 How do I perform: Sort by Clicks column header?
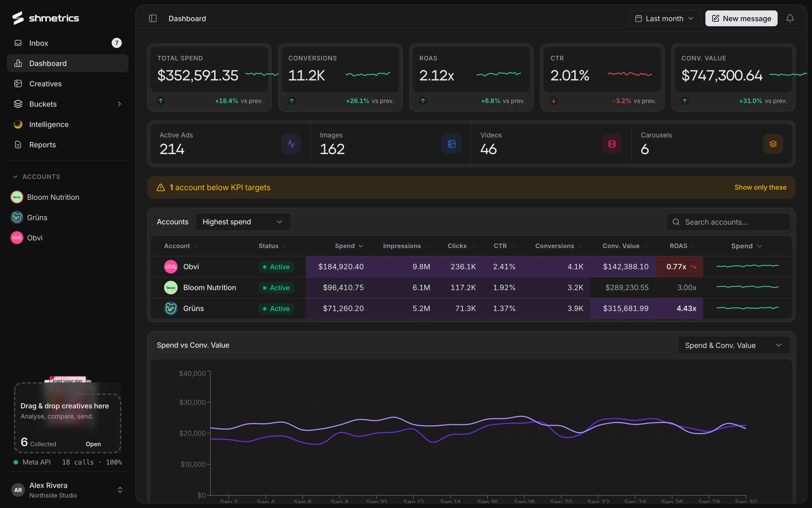point(461,246)
